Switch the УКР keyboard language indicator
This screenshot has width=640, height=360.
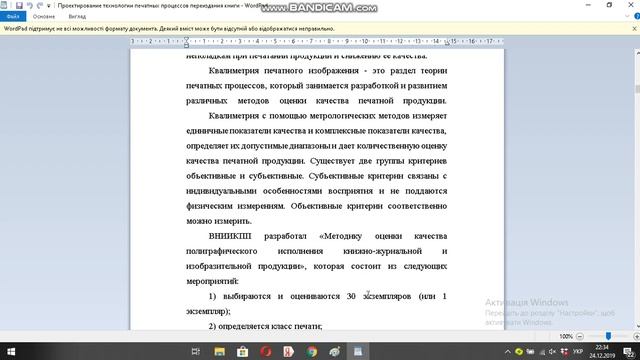pyautogui.click(x=578, y=351)
